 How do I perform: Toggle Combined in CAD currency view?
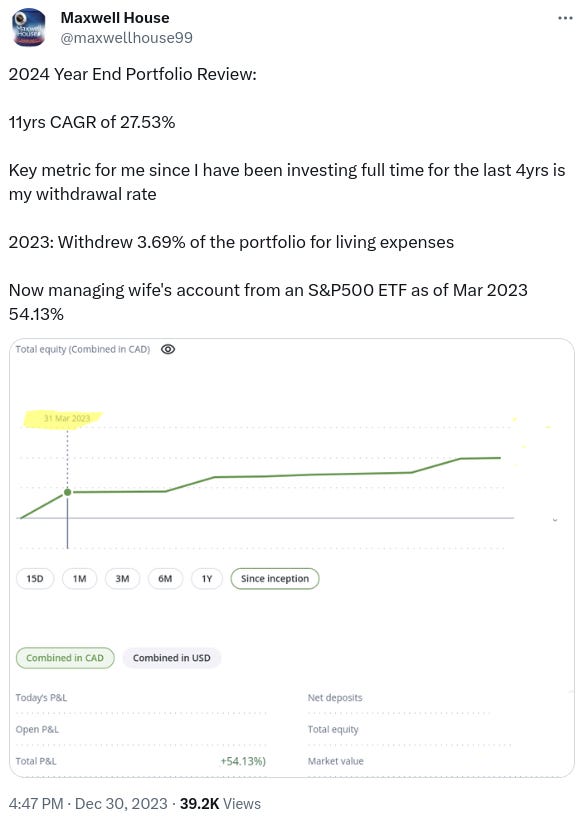pos(65,658)
